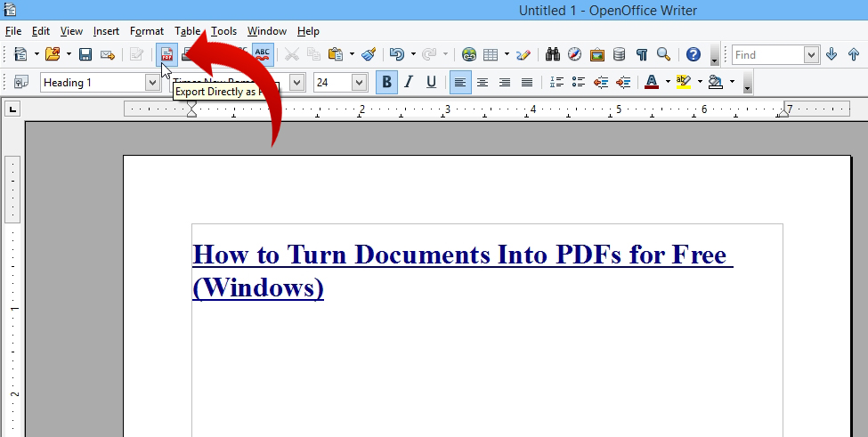Find previous with the up arrow

(x=854, y=54)
